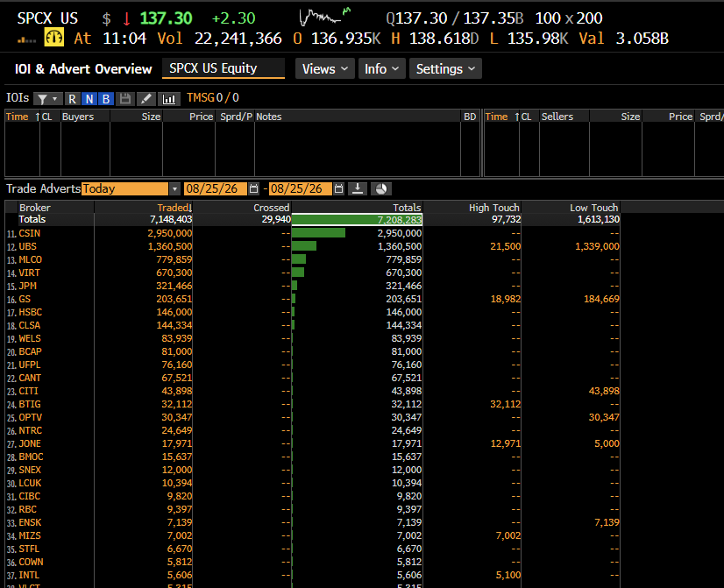Click UBS High Touch value 21,500
Viewport: 724px width, 588px height.
tap(505, 246)
